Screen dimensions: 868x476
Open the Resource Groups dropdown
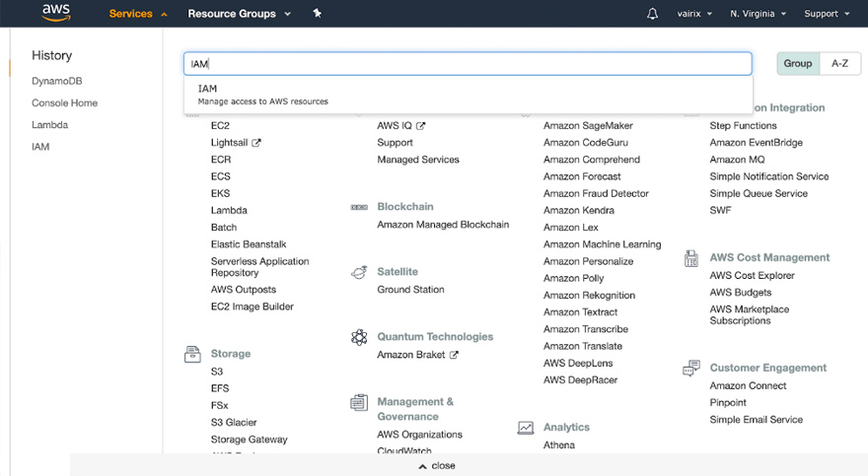(239, 14)
